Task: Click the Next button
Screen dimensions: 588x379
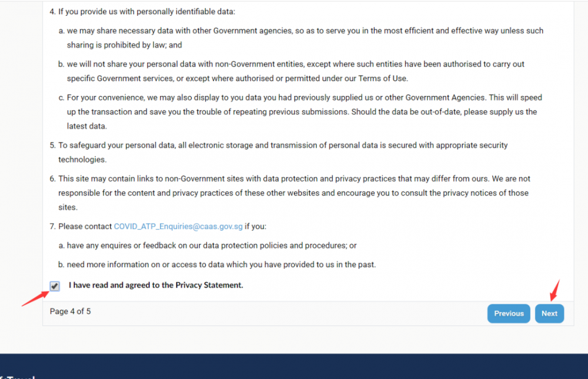Action: 549,314
